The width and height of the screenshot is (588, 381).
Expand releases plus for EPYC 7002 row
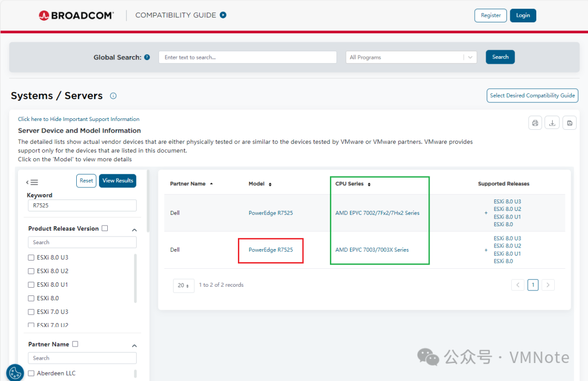[x=486, y=213]
